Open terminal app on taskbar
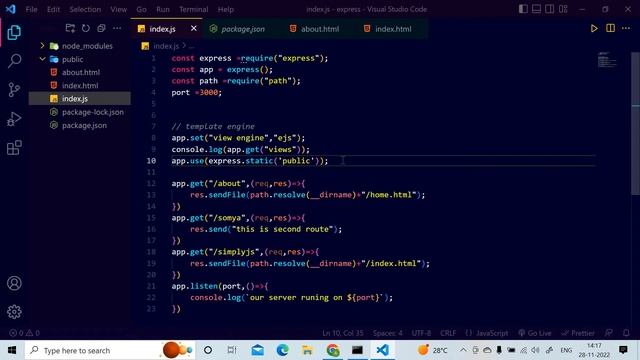This screenshot has width=640, height=360. click(x=357, y=350)
